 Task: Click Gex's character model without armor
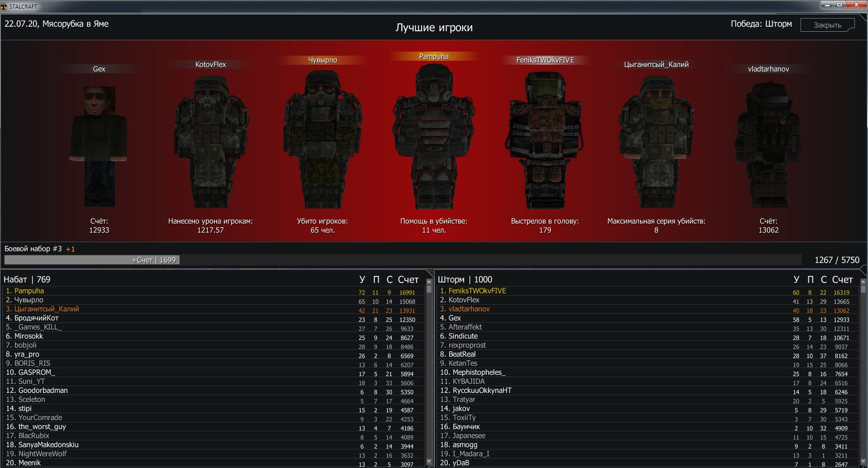(x=99, y=145)
